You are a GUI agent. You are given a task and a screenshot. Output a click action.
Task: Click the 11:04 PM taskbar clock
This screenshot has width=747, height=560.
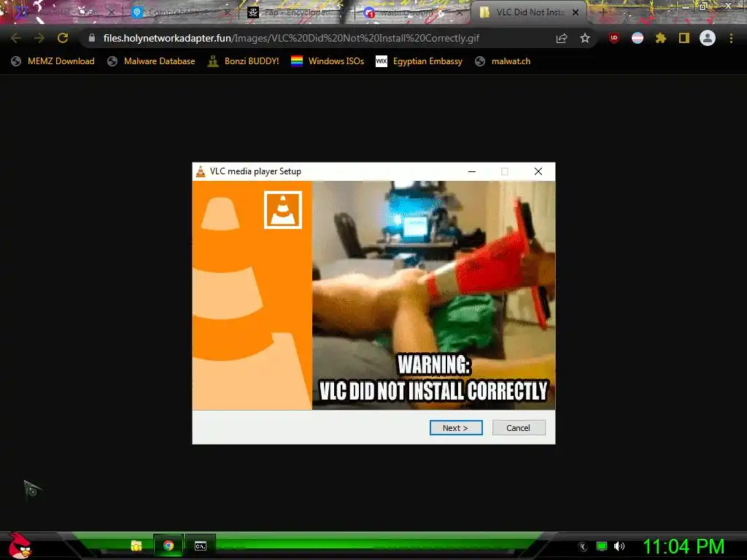(684, 546)
